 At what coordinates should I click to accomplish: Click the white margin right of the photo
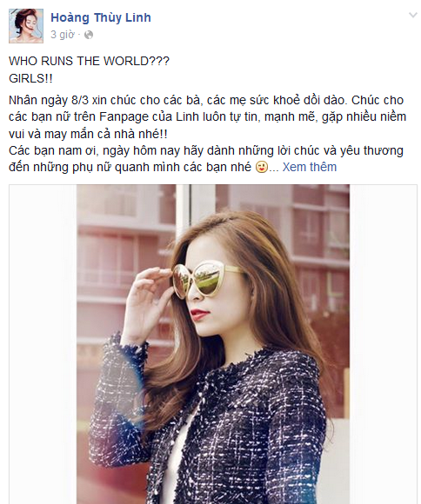383,344
